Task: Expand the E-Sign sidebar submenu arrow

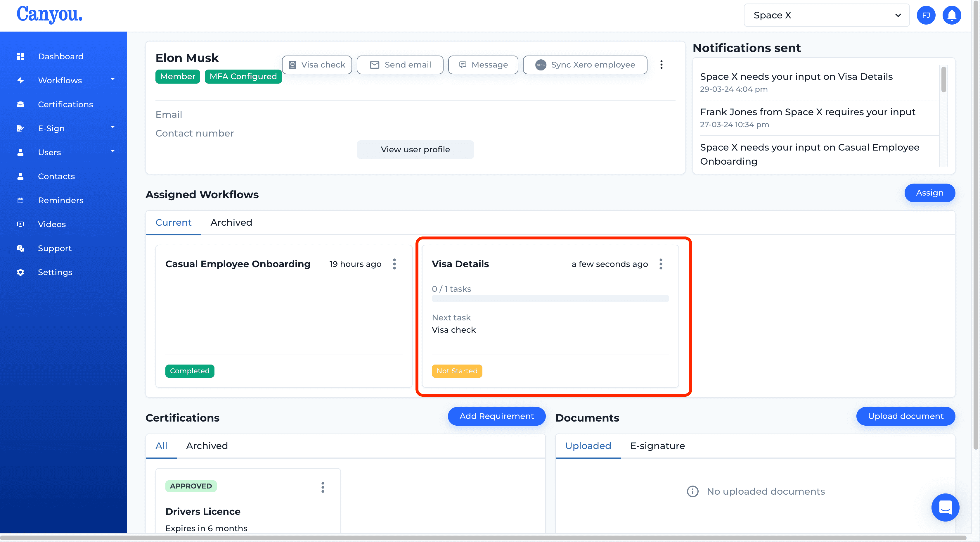Action: click(112, 127)
